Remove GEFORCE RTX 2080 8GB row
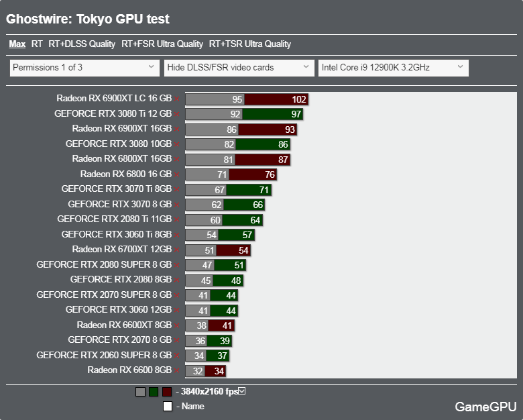Image resolution: width=523 pixels, height=420 pixels. pyautogui.click(x=177, y=280)
